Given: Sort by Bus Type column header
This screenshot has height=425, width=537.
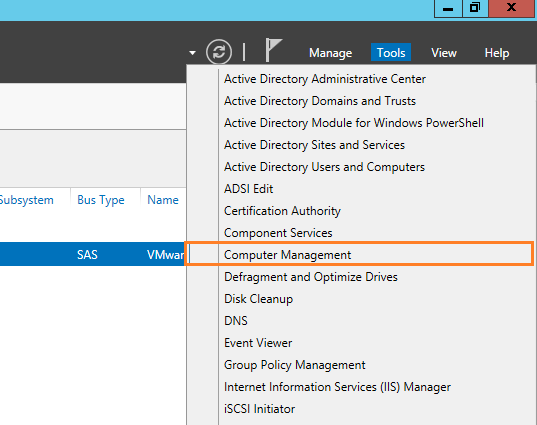Looking at the screenshot, I should tap(101, 200).
